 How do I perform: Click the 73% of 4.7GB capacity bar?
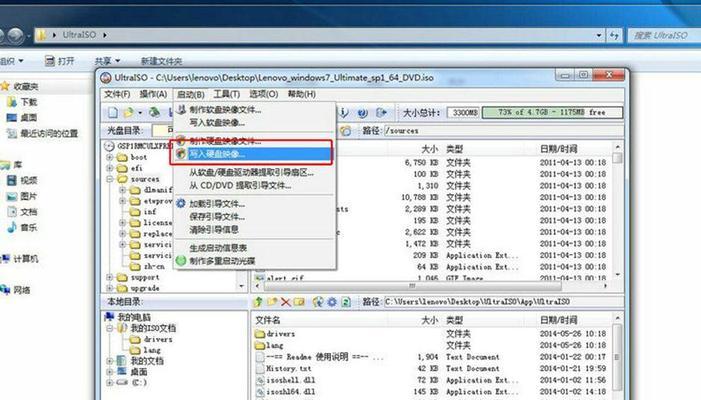point(552,112)
